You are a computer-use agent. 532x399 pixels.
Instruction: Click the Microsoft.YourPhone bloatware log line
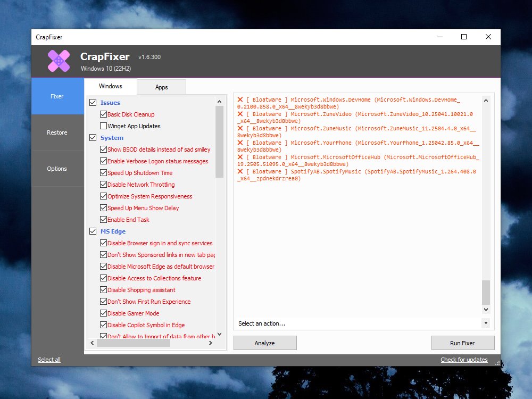click(x=358, y=146)
